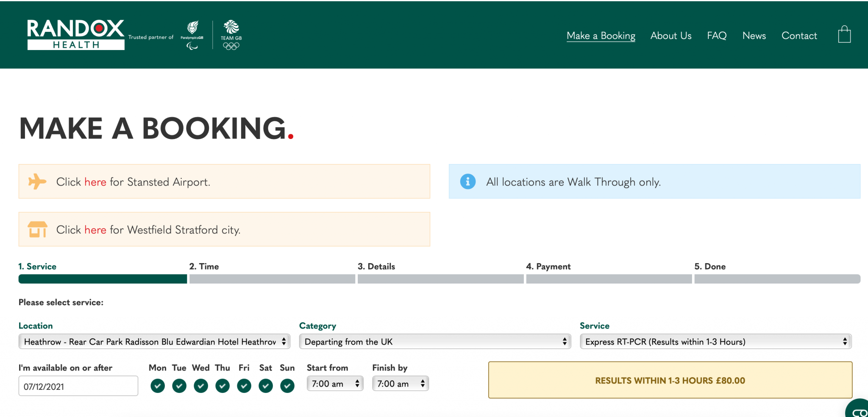Open the Service dropdown

(x=715, y=342)
